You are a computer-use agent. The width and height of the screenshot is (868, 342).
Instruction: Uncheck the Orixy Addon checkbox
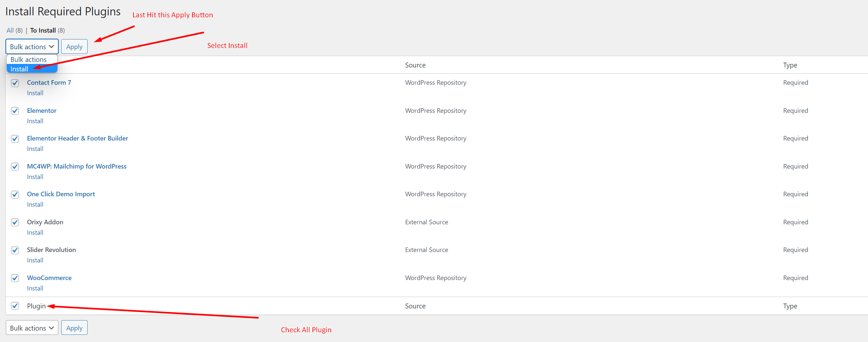click(x=15, y=222)
